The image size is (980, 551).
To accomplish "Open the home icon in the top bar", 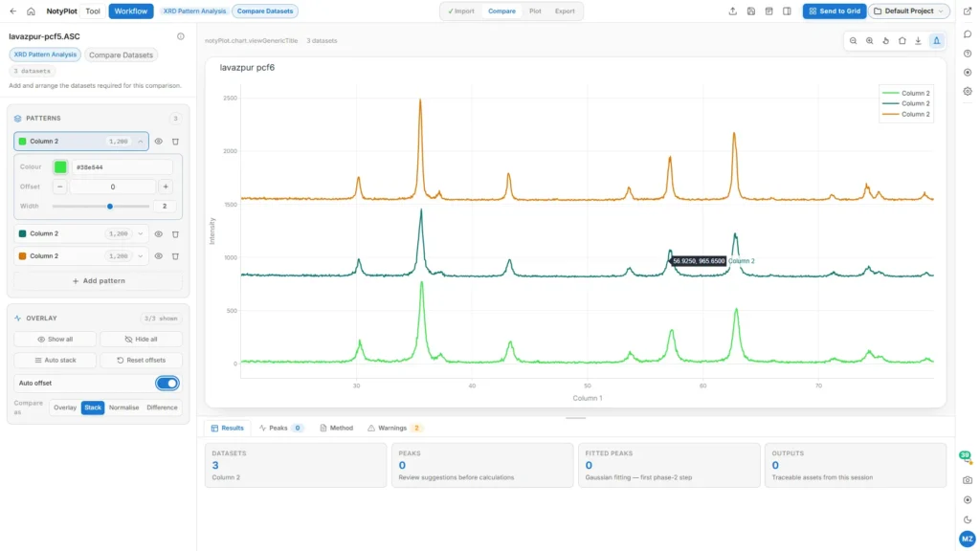I will 31,11.
